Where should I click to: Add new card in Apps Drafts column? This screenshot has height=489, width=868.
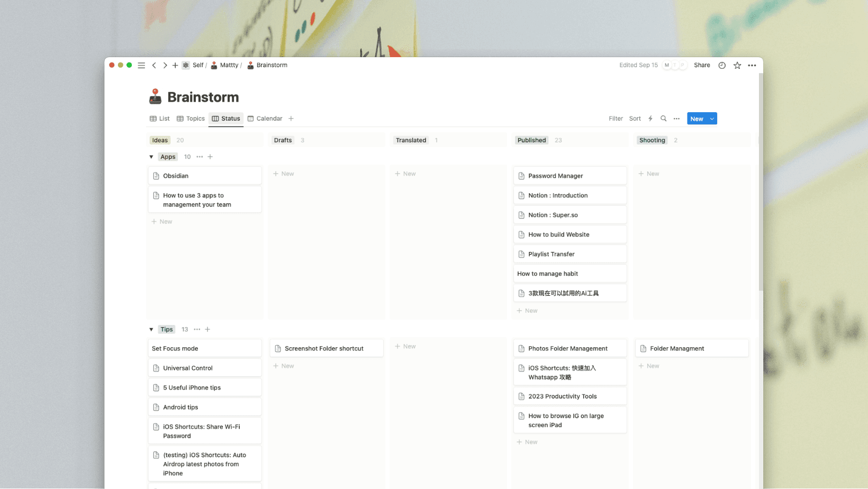click(x=284, y=174)
